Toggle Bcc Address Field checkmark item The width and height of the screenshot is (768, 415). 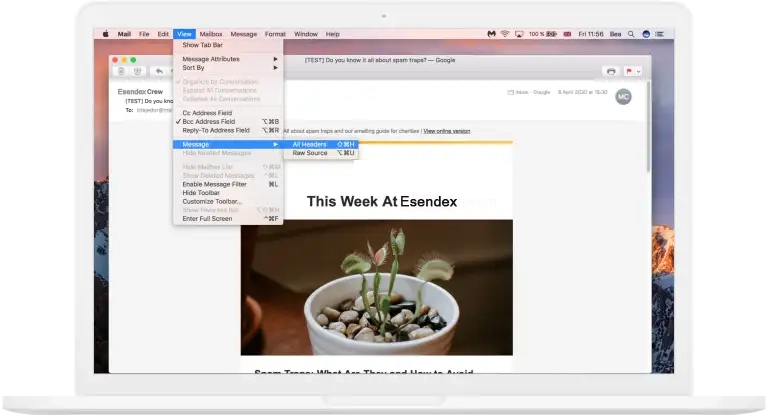[x=228, y=122]
